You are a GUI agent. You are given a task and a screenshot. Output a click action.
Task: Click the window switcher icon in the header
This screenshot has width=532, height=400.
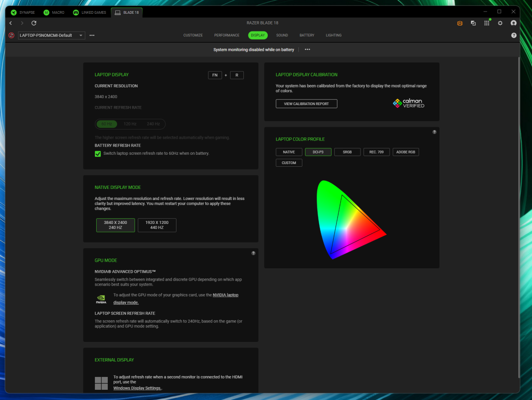point(473,23)
